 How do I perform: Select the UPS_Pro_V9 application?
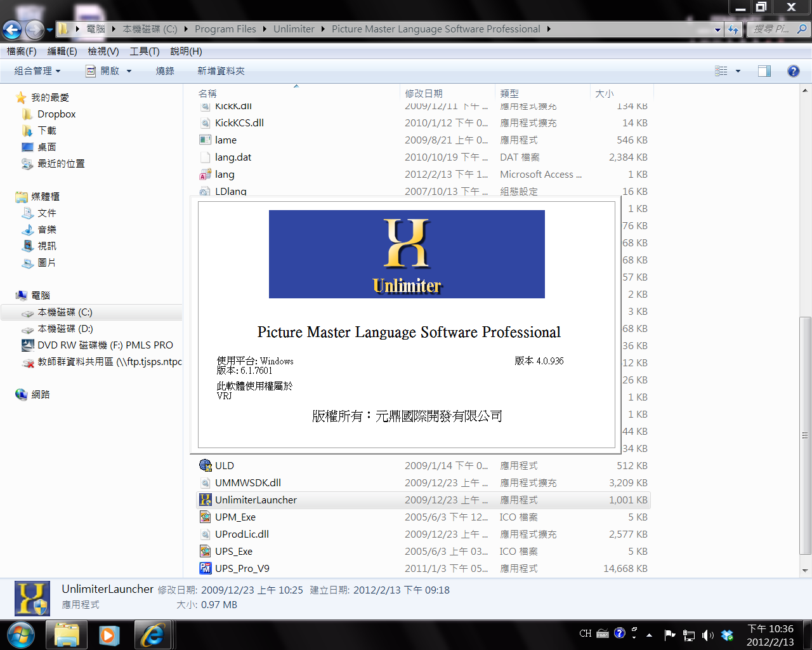coord(424,569)
